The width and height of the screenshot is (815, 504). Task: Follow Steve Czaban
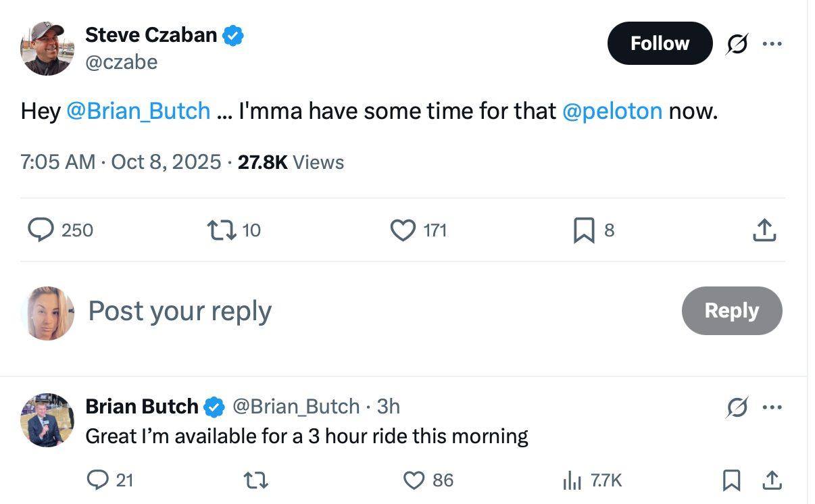pos(660,44)
